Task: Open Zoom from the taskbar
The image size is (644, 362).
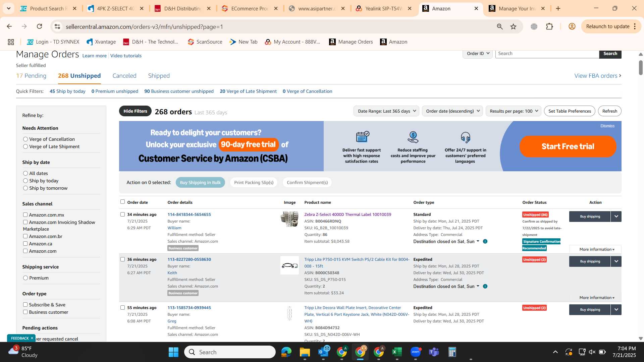Action: pos(416,352)
